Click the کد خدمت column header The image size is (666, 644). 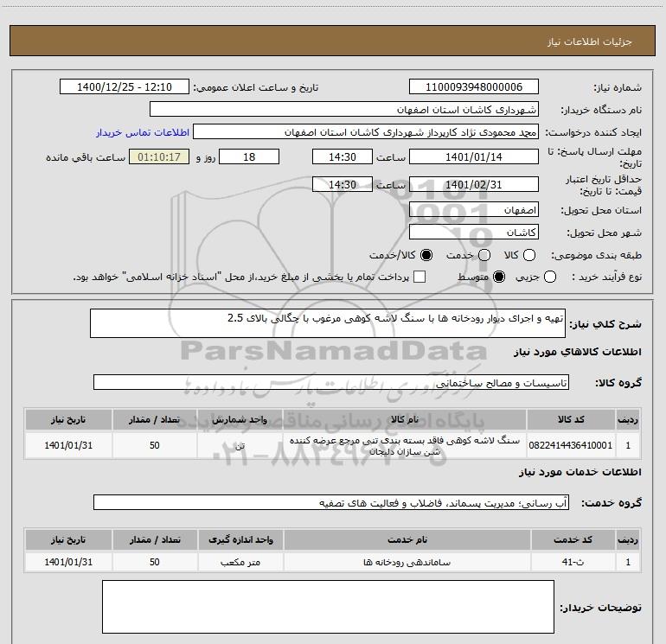[x=573, y=539]
